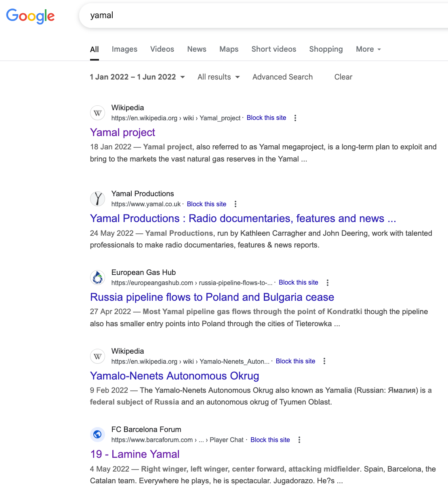This screenshot has height=499, width=448.
Task: Click the Yamal Productions site favicon
Action: pyautogui.click(x=97, y=199)
